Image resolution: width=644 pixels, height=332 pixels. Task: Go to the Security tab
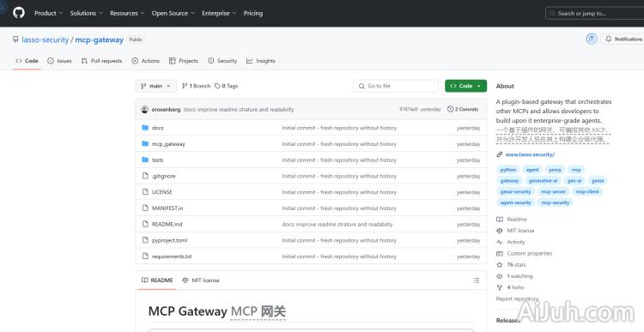(x=222, y=61)
